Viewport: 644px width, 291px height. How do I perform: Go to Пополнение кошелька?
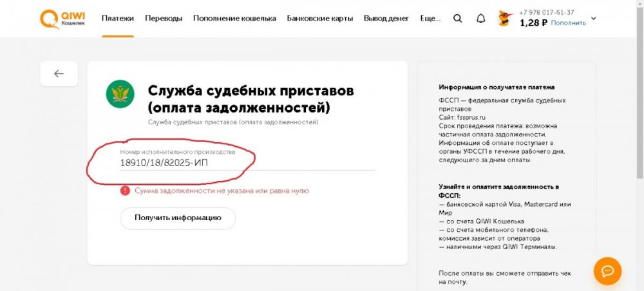coord(235,19)
